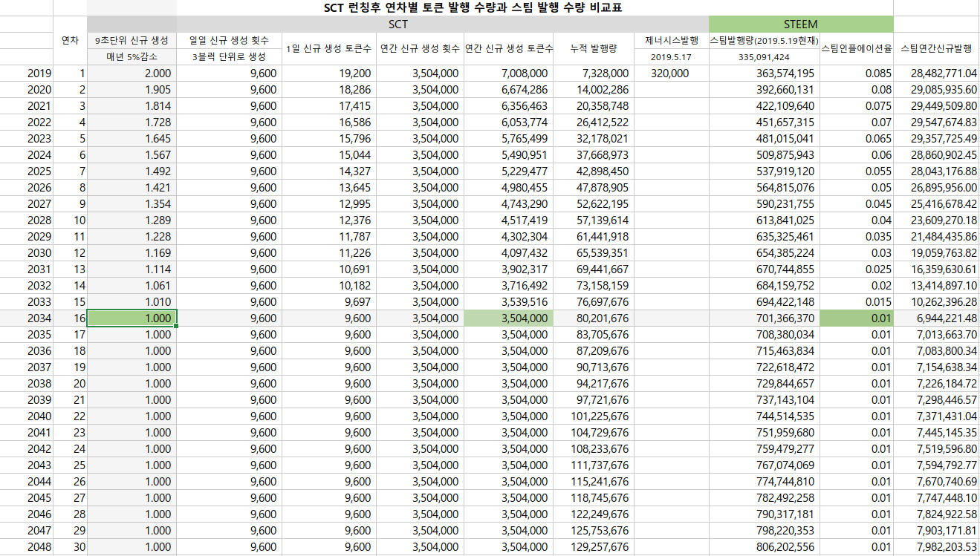Click the '2.000' cell in the 2019 row
The height and width of the screenshot is (556, 980).
click(x=132, y=73)
